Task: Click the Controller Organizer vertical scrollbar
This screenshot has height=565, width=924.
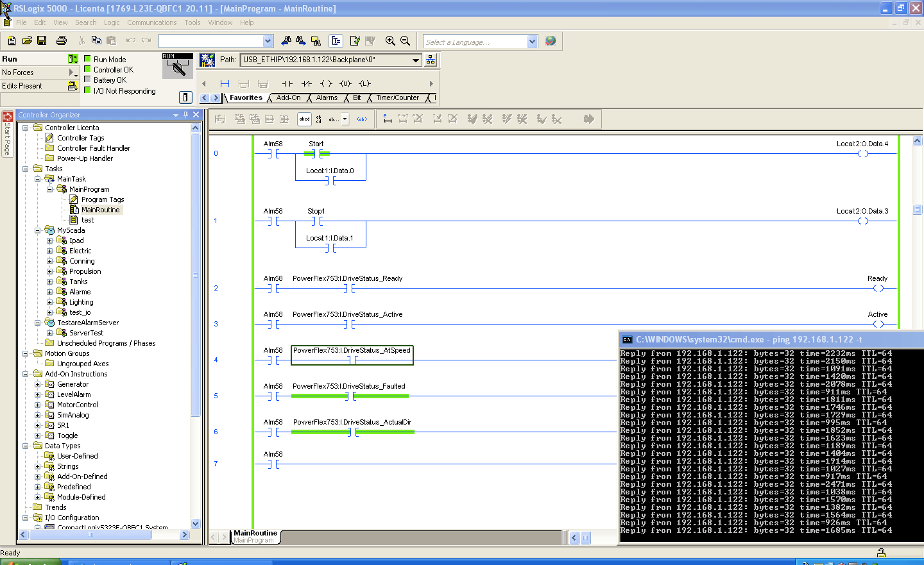Action: click(x=196, y=326)
